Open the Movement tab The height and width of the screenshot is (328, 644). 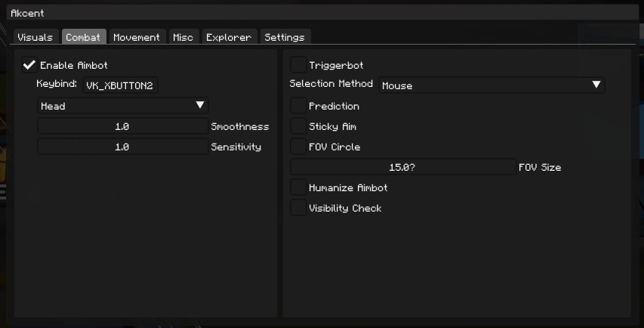pos(137,37)
